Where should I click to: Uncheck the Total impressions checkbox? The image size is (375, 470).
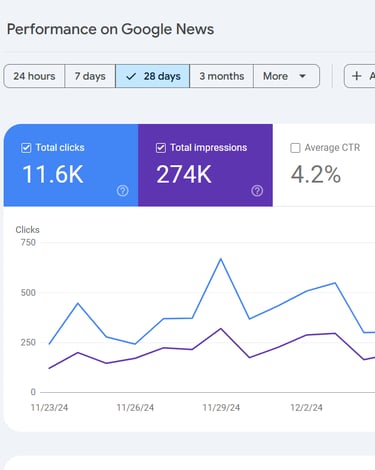pos(161,148)
